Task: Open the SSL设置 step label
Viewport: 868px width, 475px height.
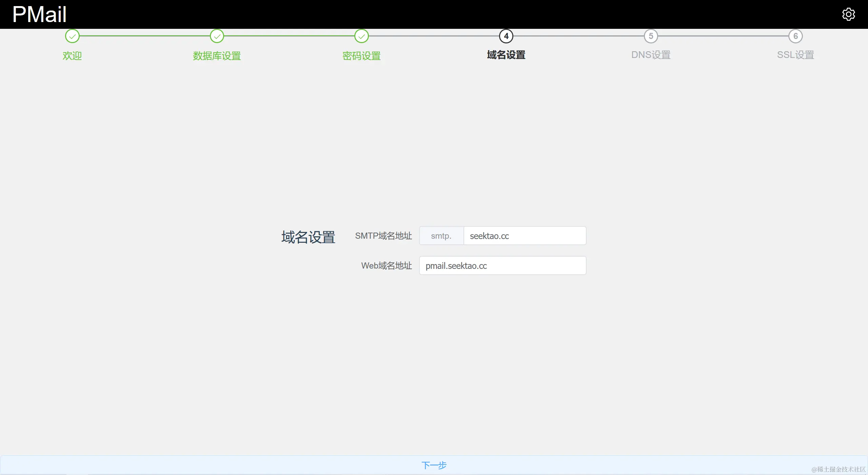Action: click(795, 55)
